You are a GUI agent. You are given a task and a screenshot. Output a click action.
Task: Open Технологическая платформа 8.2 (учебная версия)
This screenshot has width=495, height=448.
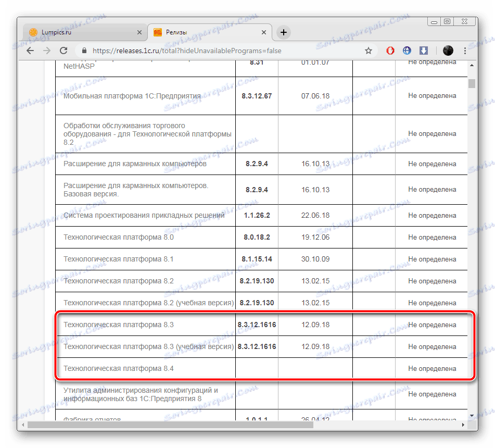point(149,303)
